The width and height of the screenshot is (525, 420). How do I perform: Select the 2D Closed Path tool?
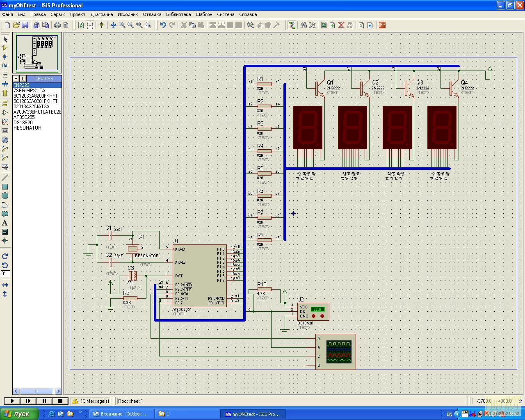[x=5, y=214]
